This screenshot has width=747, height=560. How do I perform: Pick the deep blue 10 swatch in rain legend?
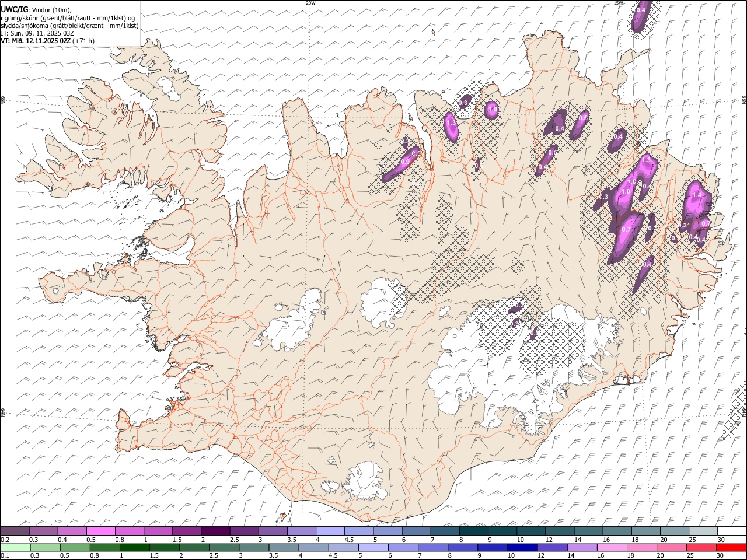point(522,547)
